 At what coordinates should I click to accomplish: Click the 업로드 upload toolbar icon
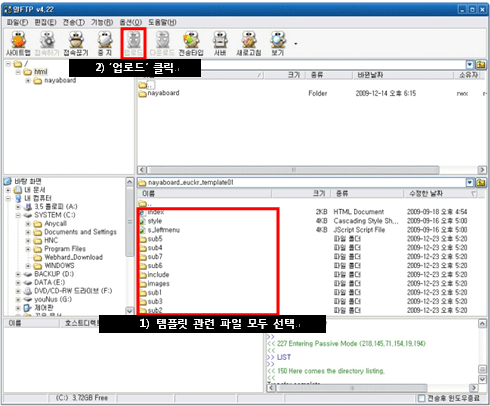click(133, 43)
